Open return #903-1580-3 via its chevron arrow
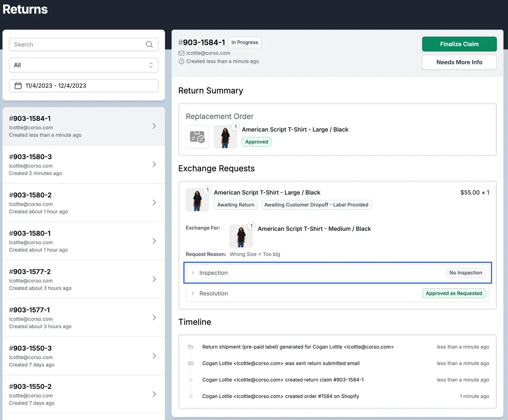Screen dimensions: 508x420 [x=154, y=164]
